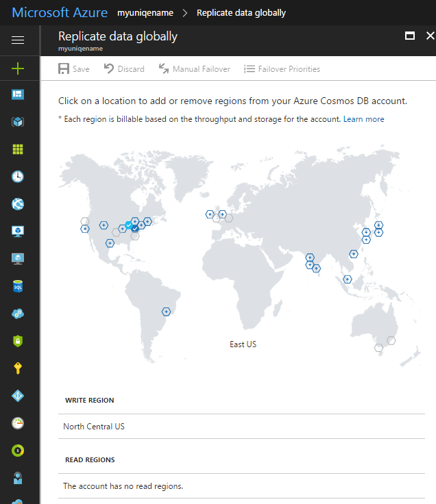Click the gray hexagon on Australia's south coast
The width and height of the screenshot is (436, 504).
tap(378, 347)
